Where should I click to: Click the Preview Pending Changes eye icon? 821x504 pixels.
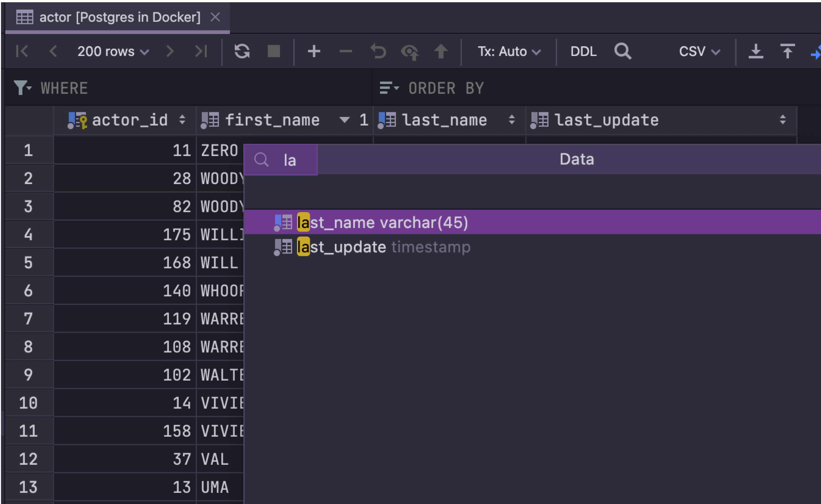(x=410, y=52)
